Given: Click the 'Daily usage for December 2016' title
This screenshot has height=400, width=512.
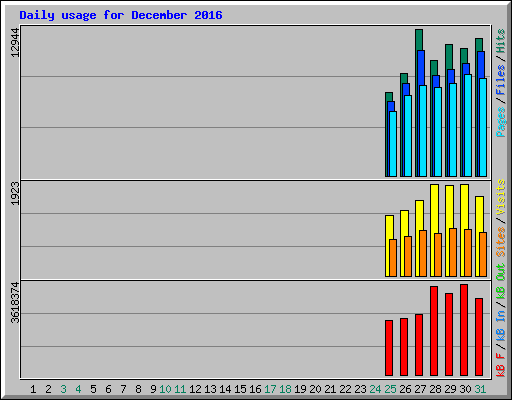Looking at the screenshot, I should pos(121,15).
